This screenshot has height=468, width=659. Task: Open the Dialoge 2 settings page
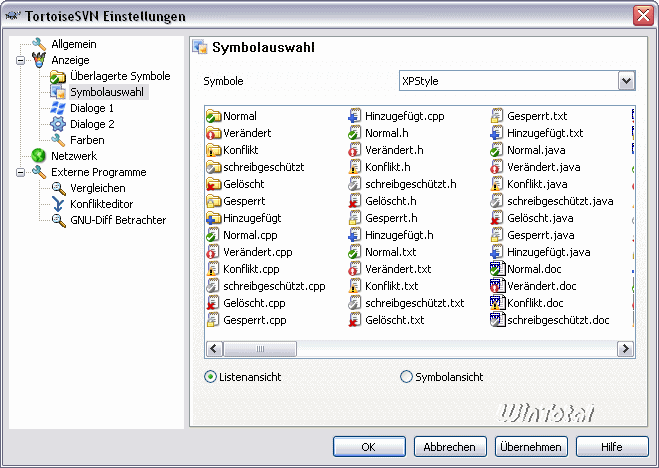click(x=92, y=124)
